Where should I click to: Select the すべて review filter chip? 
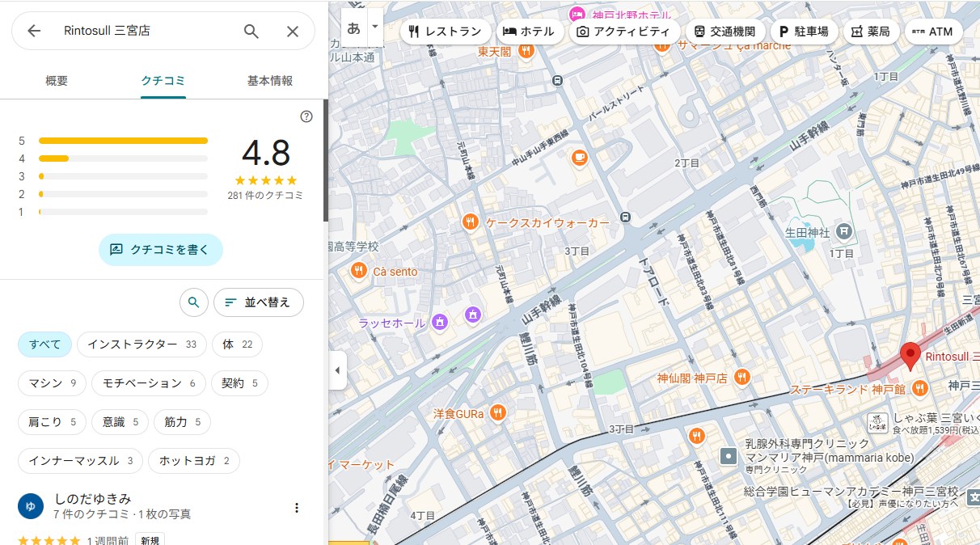click(x=45, y=344)
